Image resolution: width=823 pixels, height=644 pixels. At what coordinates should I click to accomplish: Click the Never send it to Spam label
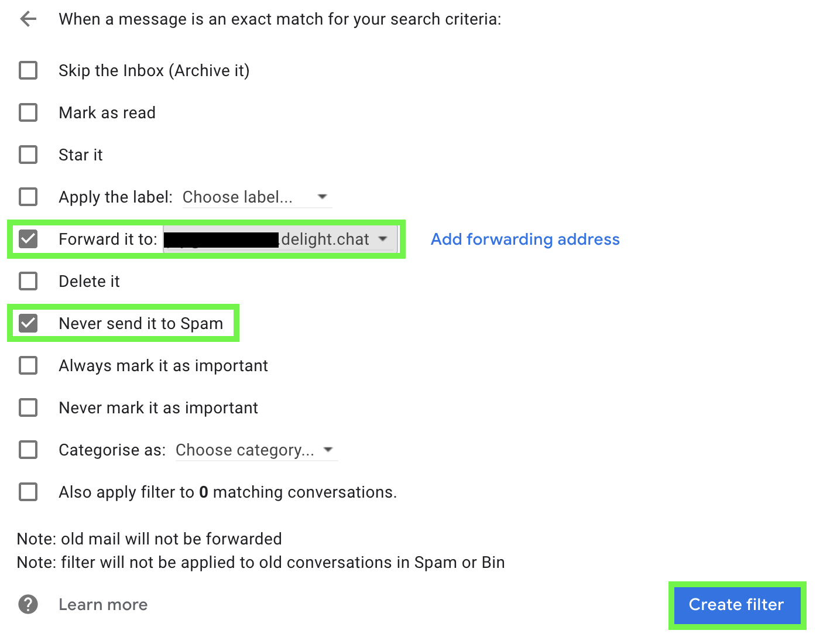(x=140, y=324)
